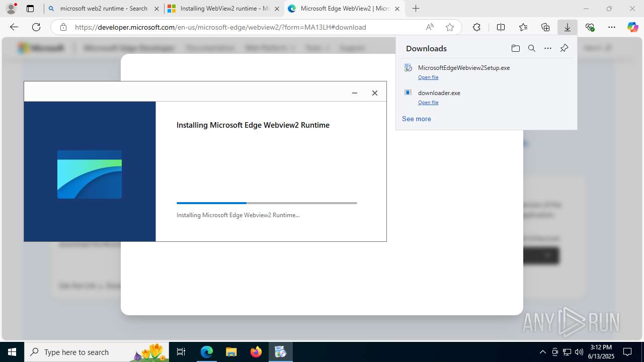Image resolution: width=644 pixels, height=362 pixels.
Task: Click the taskbar search box
Action: coord(97,352)
